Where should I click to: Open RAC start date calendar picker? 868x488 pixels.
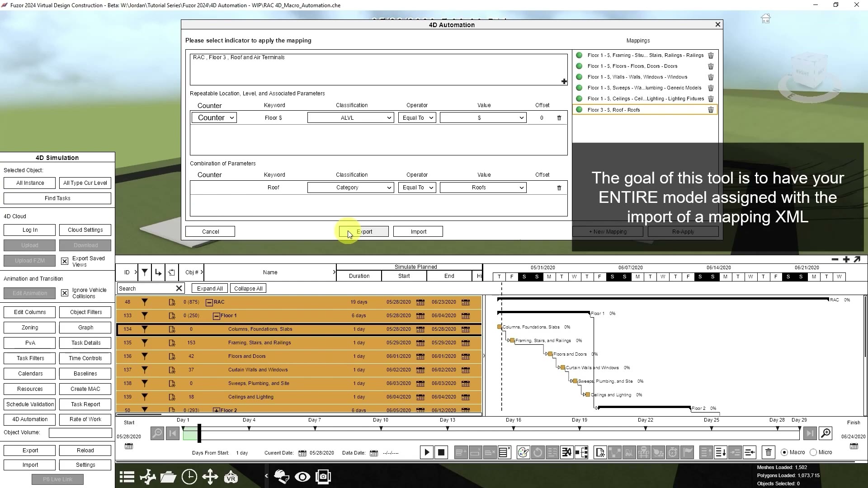(x=420, y=302)
